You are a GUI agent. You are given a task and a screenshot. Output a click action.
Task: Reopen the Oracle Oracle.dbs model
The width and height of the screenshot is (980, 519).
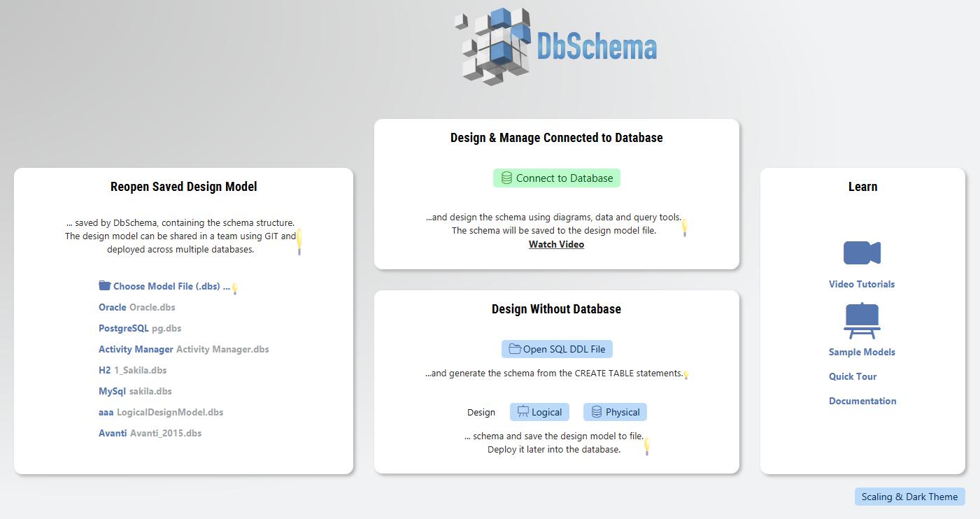point(137,307)
